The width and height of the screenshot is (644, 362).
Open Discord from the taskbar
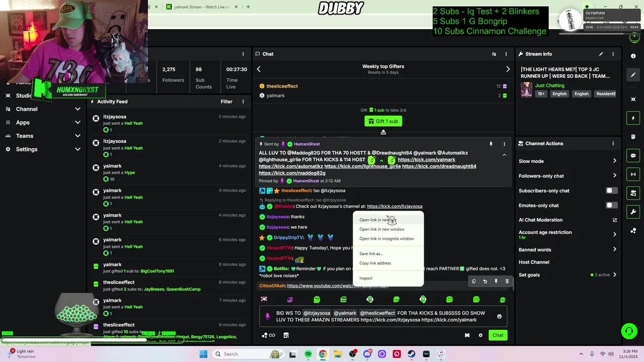point(367,354)
